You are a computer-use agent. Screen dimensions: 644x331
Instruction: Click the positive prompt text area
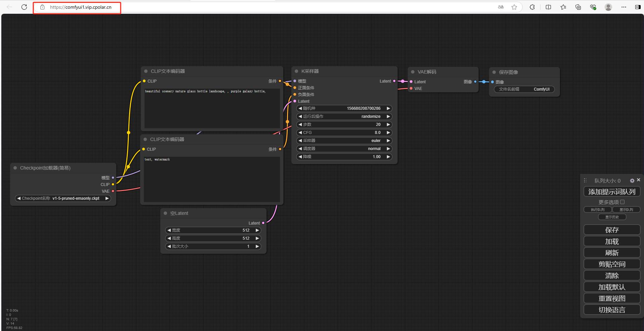(x=212, y=108)
